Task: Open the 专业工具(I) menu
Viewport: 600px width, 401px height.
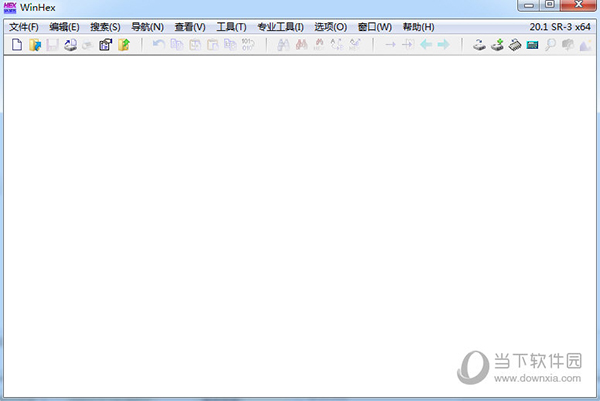Action: coord(280,27)
